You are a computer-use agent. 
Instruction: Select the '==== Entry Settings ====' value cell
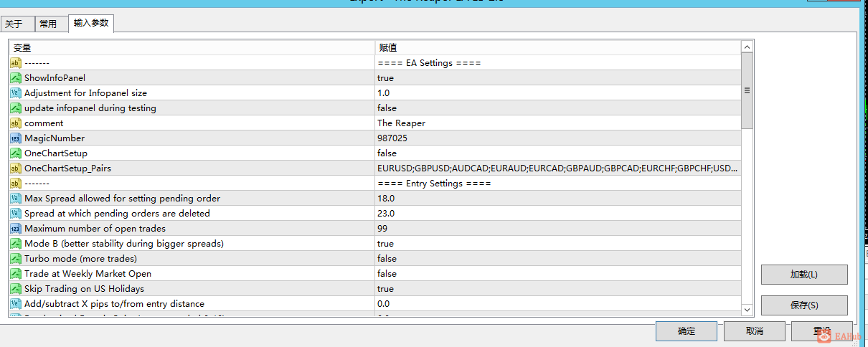[x=557, y=183]
